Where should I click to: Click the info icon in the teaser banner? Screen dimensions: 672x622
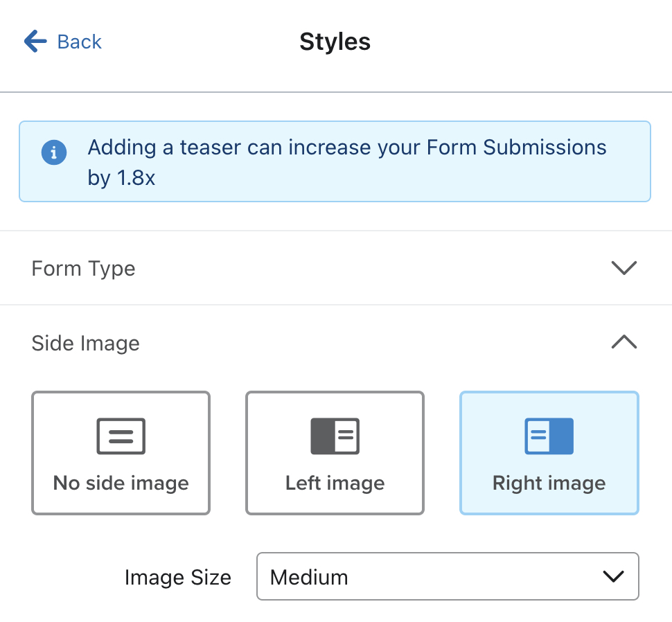pyautogui.click(x=54, y=152)
